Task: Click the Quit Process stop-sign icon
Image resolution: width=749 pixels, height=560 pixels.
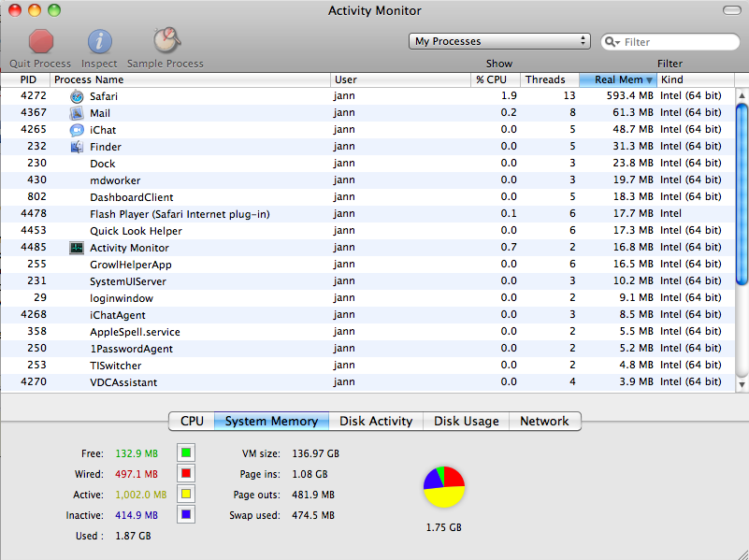Action: (x=40, y=41)
